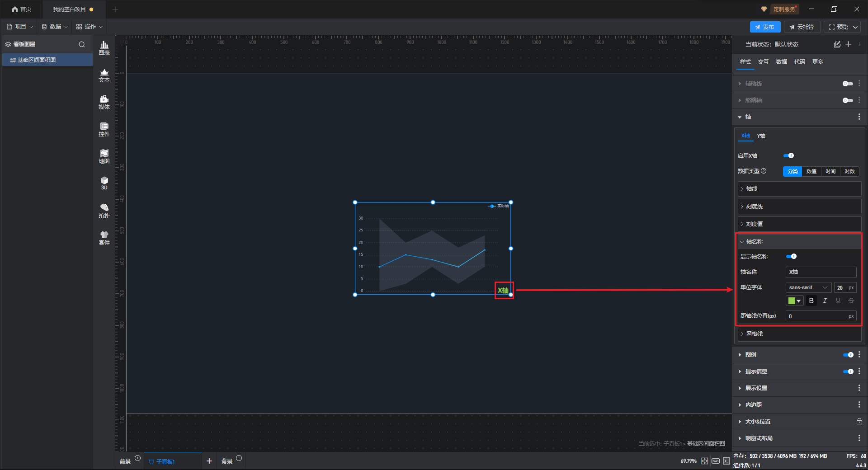
Task: Expand the 轴线 subsection
Action: (x=800, y=189)
